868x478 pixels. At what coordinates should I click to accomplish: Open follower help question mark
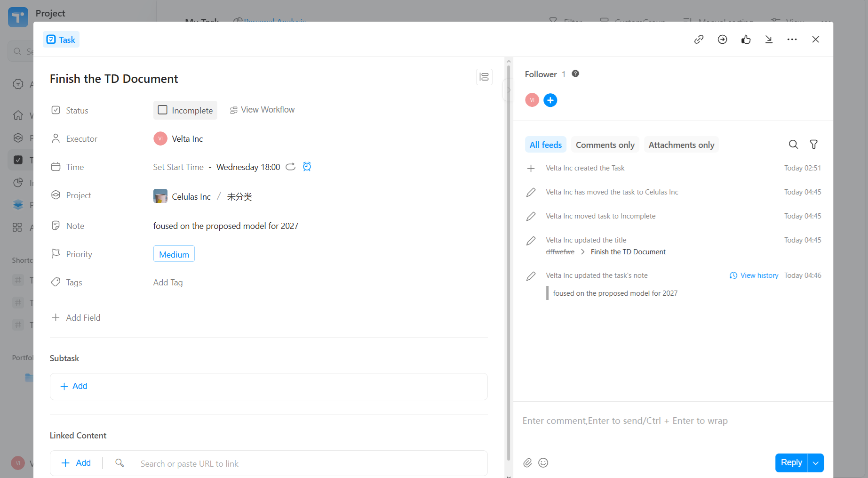pyautogui.click(x=575, y=73)
